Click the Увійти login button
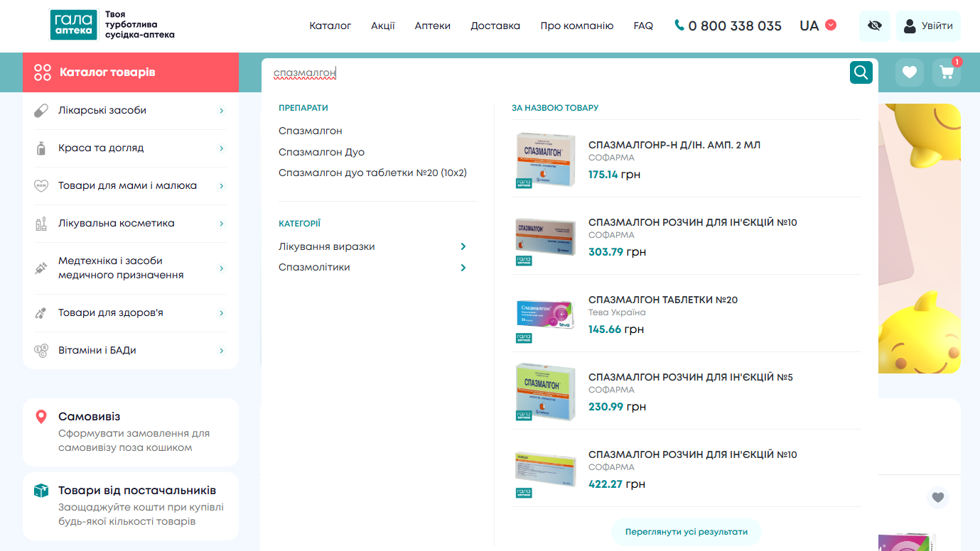 pyautogui.click(x=928, y=26)
